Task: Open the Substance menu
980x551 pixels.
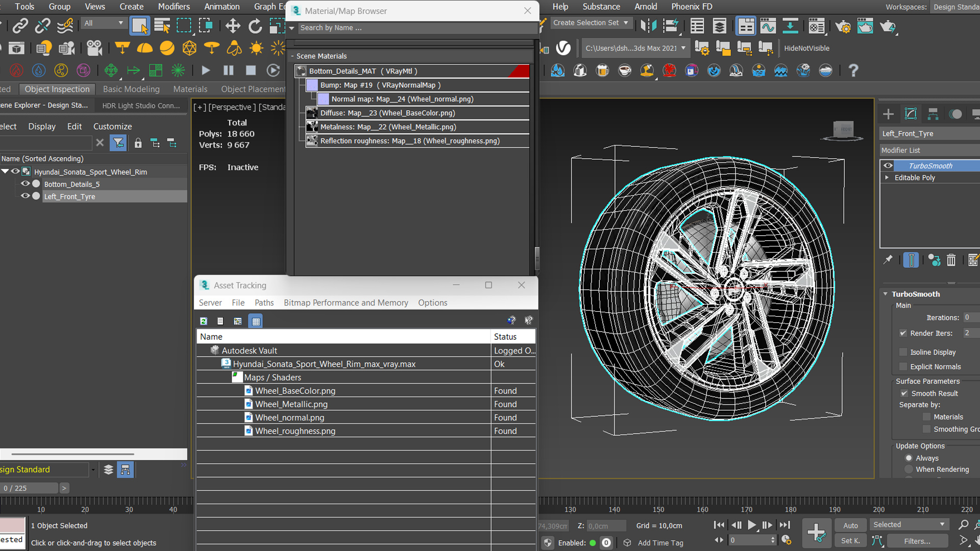Action: (x=601, y=7)
